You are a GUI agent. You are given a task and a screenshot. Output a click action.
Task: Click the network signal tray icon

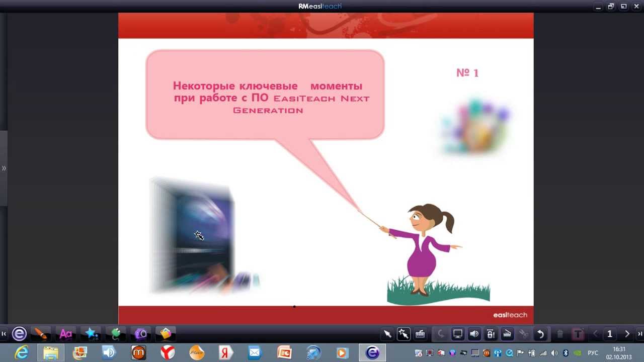tap(543, 353)
